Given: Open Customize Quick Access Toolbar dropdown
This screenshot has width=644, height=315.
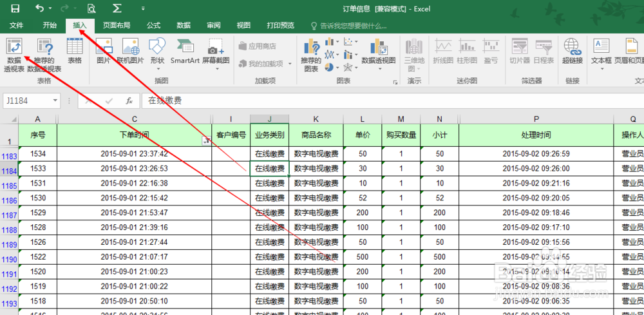Looking at the screenshot, I should [143, 8].
